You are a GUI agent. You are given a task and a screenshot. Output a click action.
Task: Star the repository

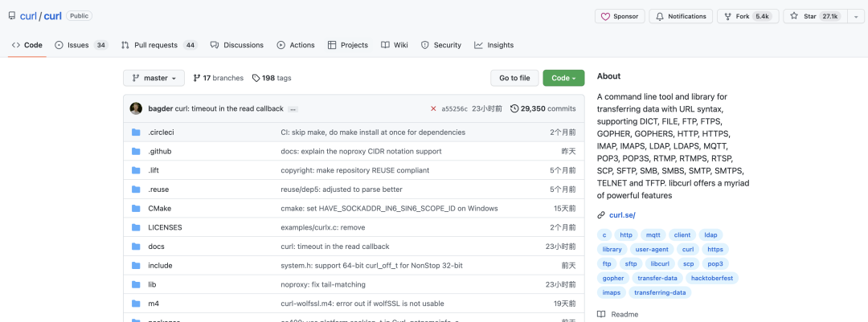tap(815, 17)
